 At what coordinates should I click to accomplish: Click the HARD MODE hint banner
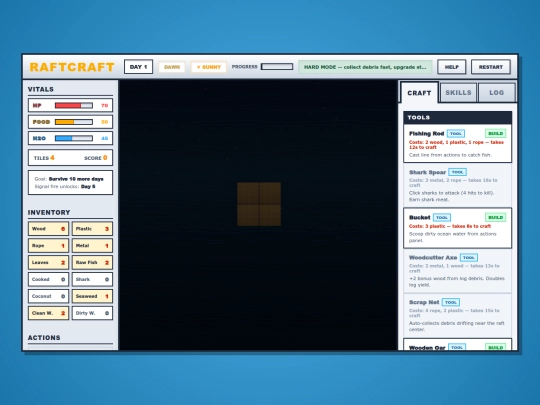pos(365,67)
